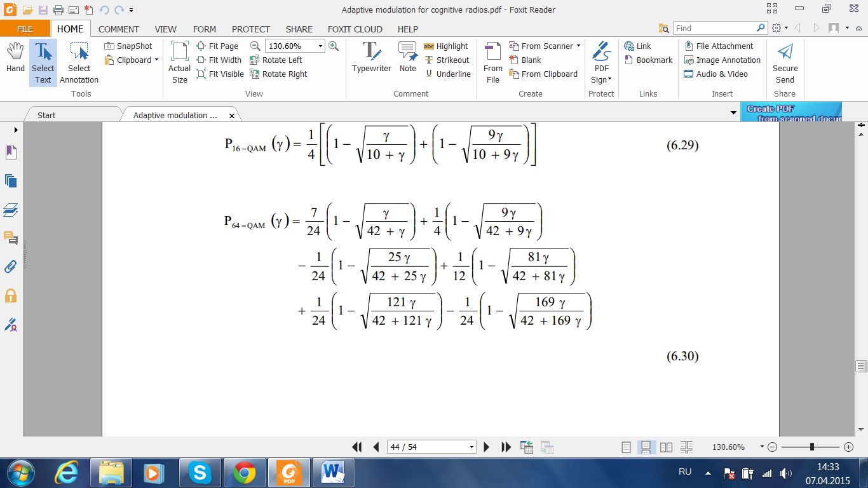Rotate the page right
This screenshot has width=868, height=488.
click(278, 74)
